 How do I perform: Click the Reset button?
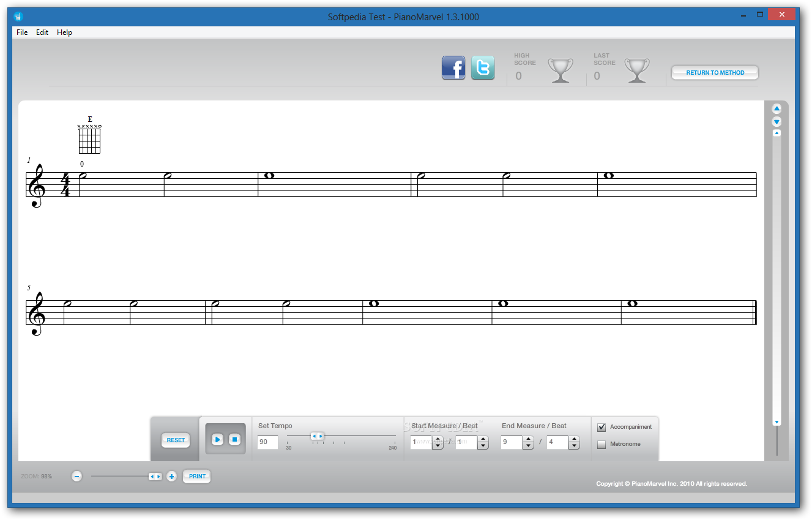pyautogui.click(x=176, y=440)
